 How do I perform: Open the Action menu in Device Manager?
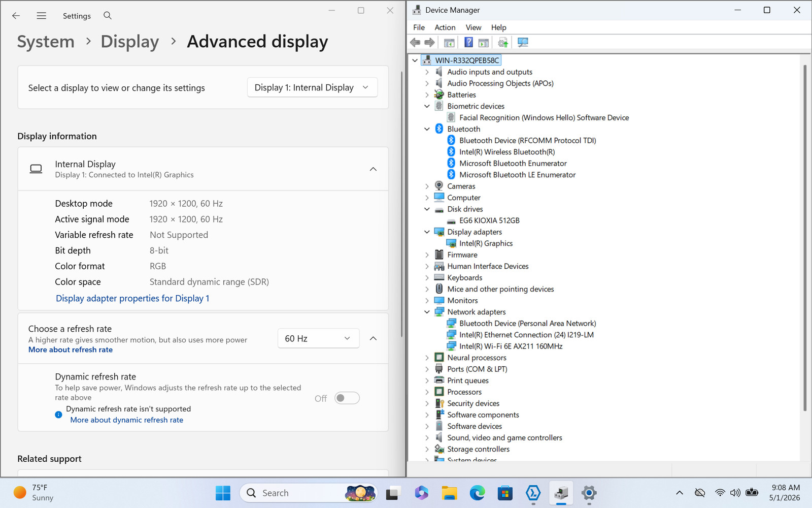pyautogui.click(x=445, y=27)
